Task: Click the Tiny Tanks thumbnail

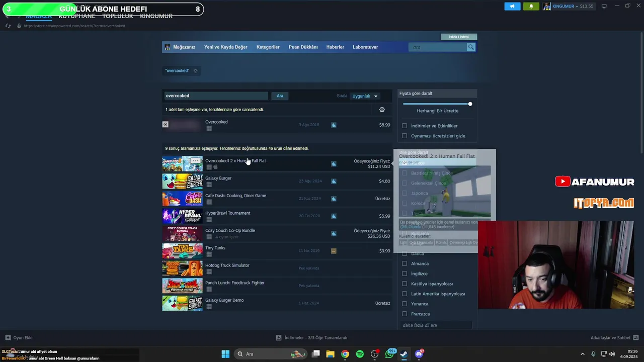Action: pos(182,251)
